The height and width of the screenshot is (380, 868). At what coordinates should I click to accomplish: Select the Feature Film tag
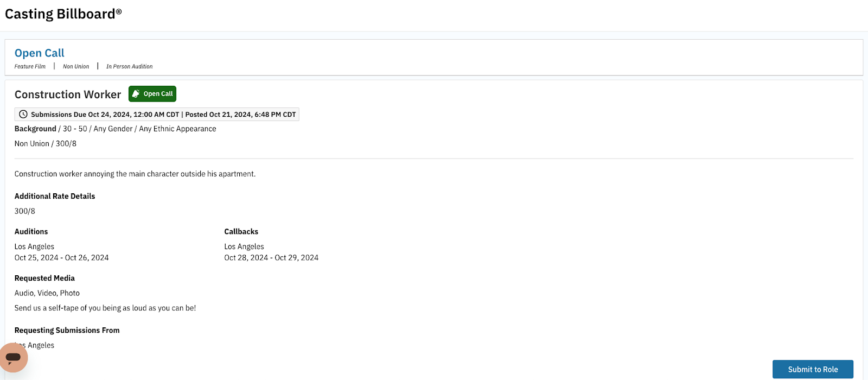tap(30, 67)
